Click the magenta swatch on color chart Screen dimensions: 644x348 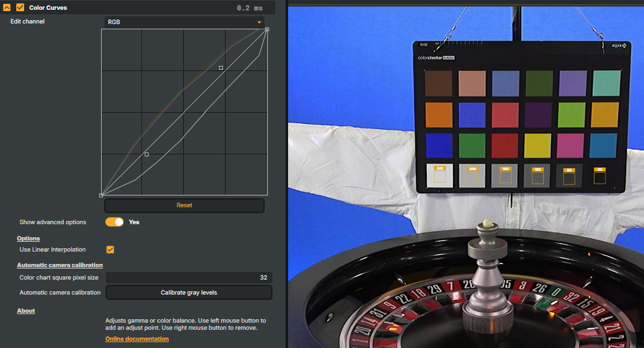pos(570,145)
